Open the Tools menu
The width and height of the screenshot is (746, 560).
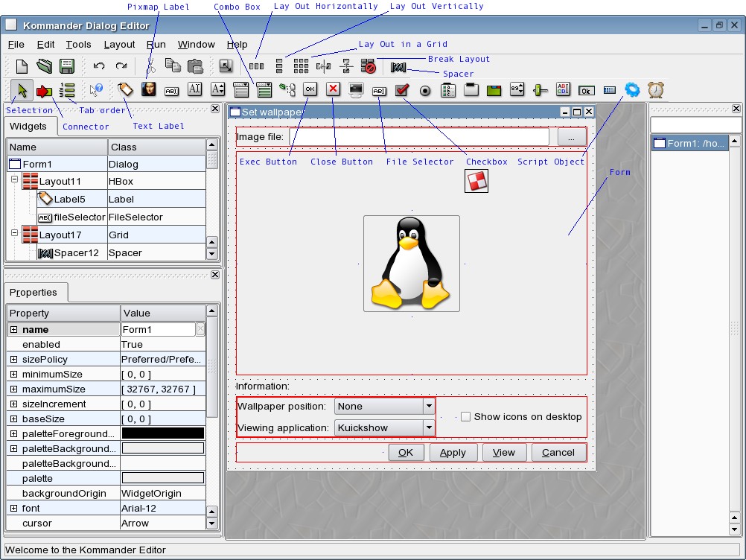pyautogui.click(x=78, y=44)
